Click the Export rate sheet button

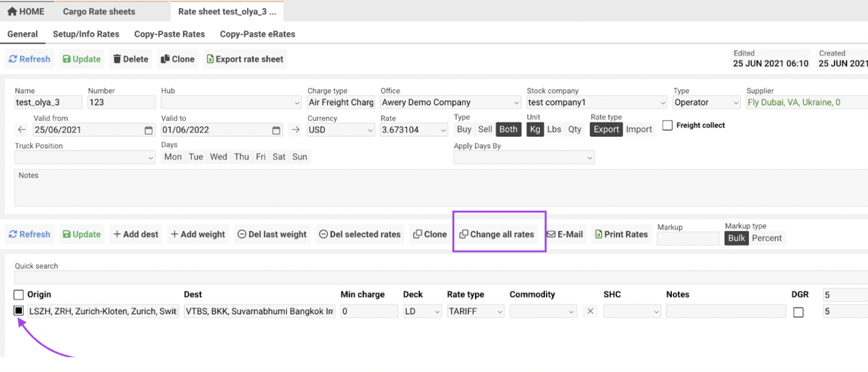[x=245, y=59]
